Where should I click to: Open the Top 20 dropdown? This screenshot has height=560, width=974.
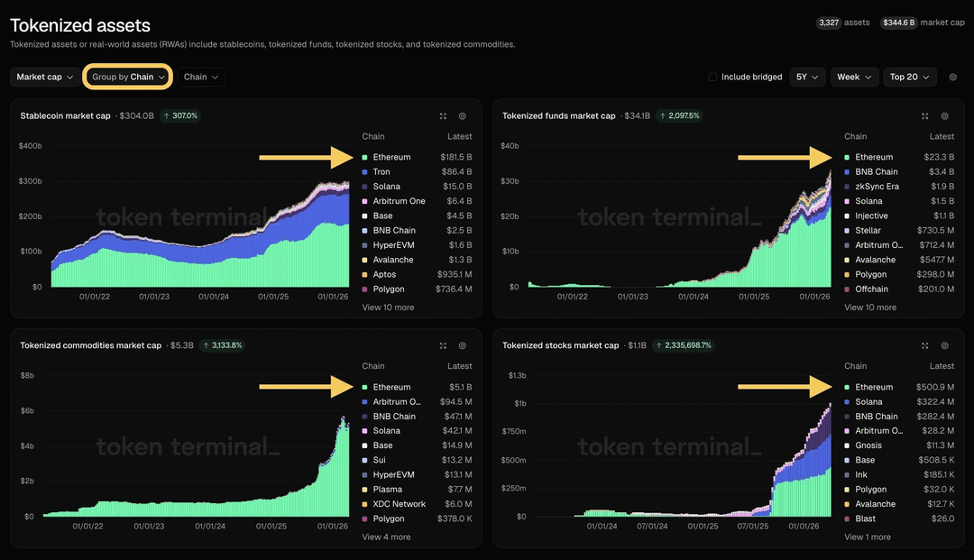coord(909,78)
